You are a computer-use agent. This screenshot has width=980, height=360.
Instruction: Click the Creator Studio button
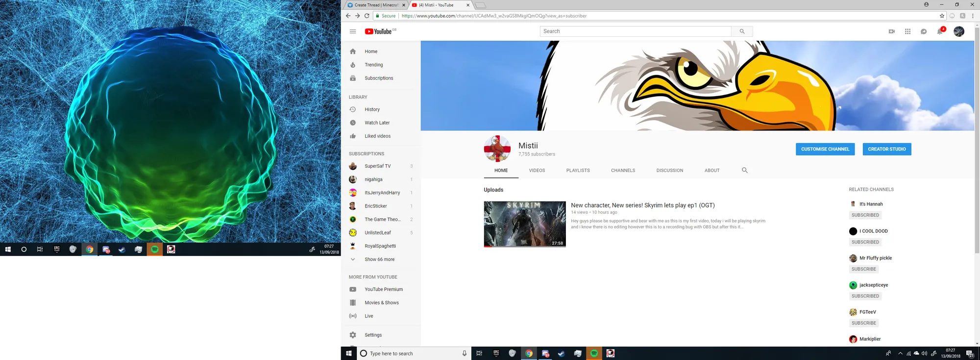click(x=886, y=149)
